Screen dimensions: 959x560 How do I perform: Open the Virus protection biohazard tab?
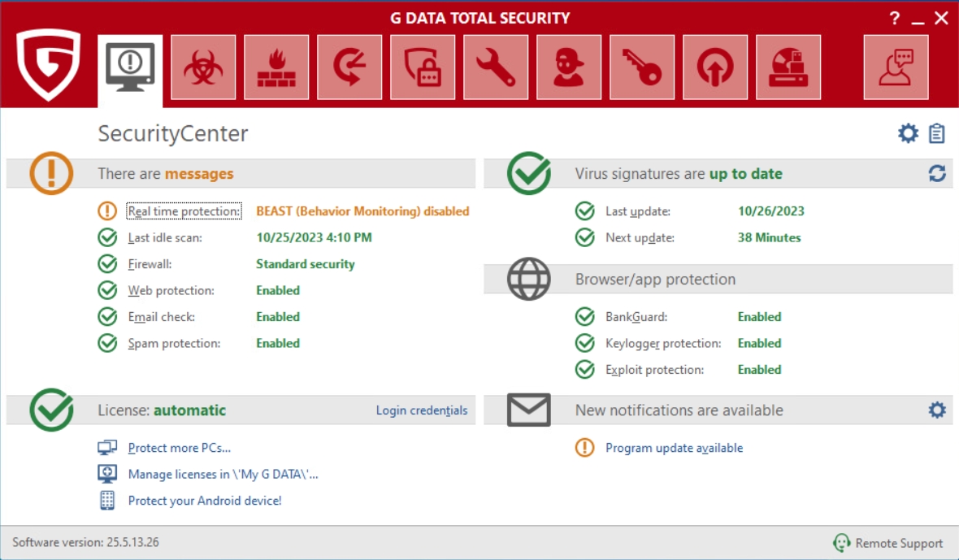point(203,67)
